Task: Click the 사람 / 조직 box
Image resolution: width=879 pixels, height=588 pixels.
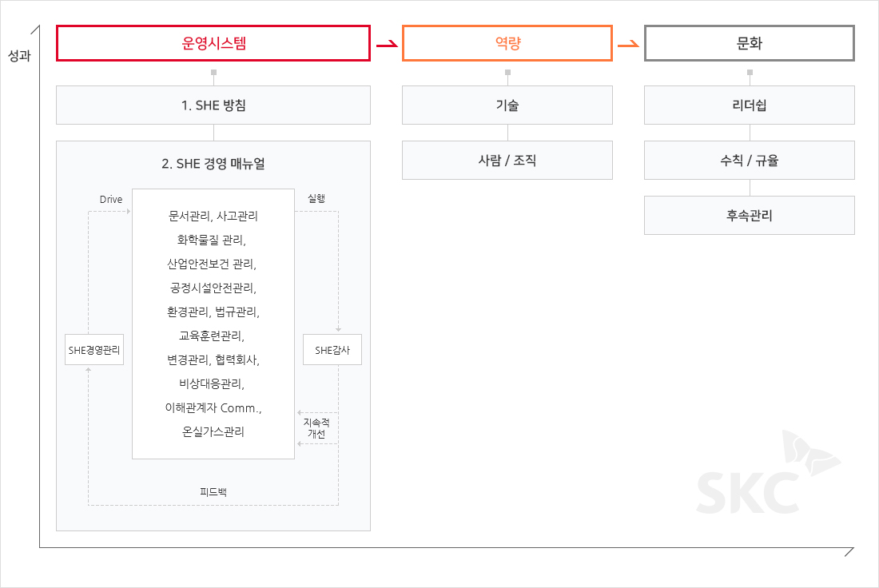Action: pyautogui.click(x=507, y=160)
